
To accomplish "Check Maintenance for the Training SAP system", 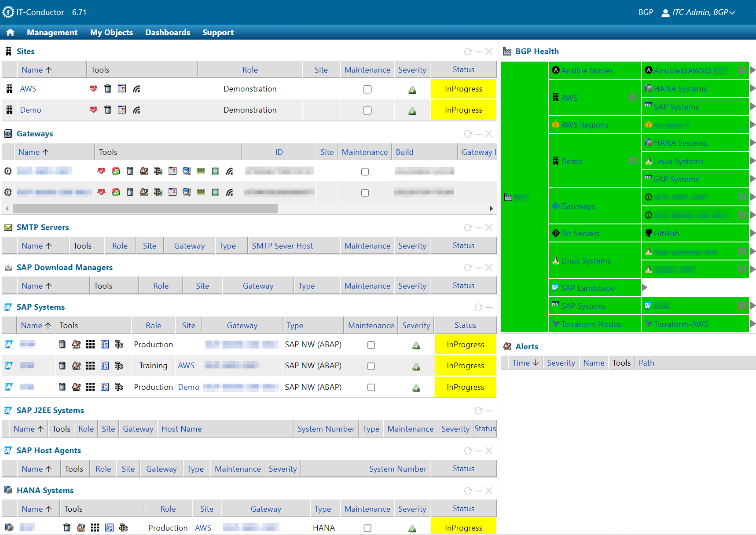I will [371, 366].
